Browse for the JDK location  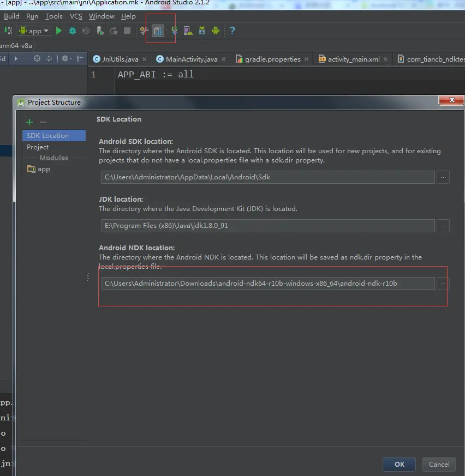[443, 226]
